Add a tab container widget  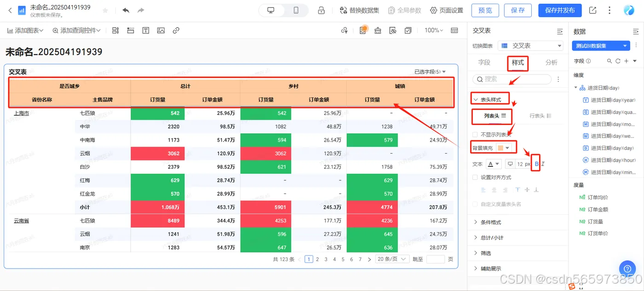[131, 30]
